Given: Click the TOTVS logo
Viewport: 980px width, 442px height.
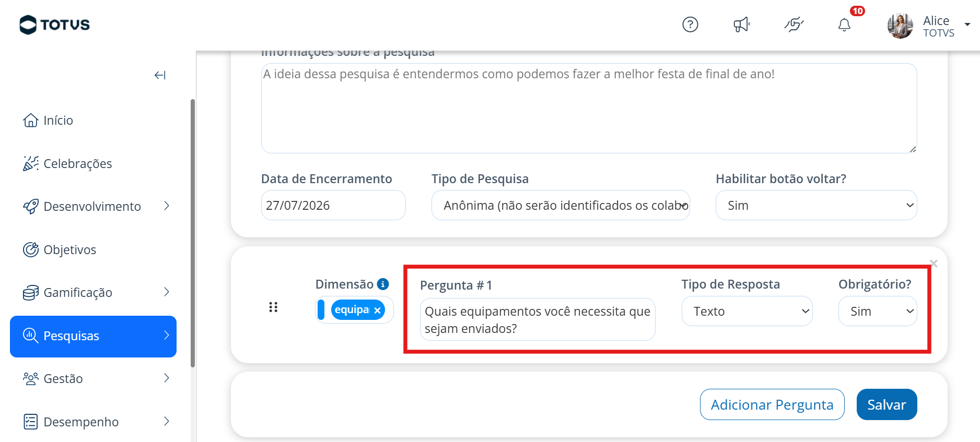Looking at the screenshot, I should (54, 25).
